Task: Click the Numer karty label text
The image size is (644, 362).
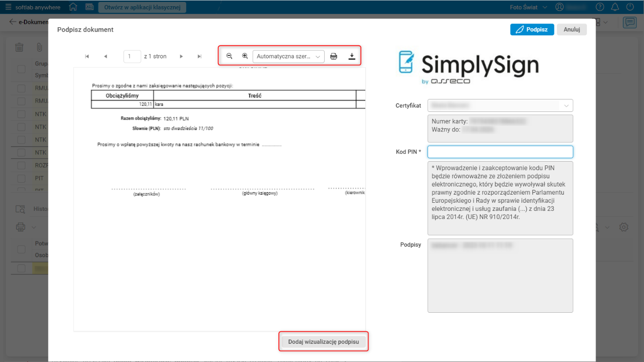Action: (x=450, y=121)
